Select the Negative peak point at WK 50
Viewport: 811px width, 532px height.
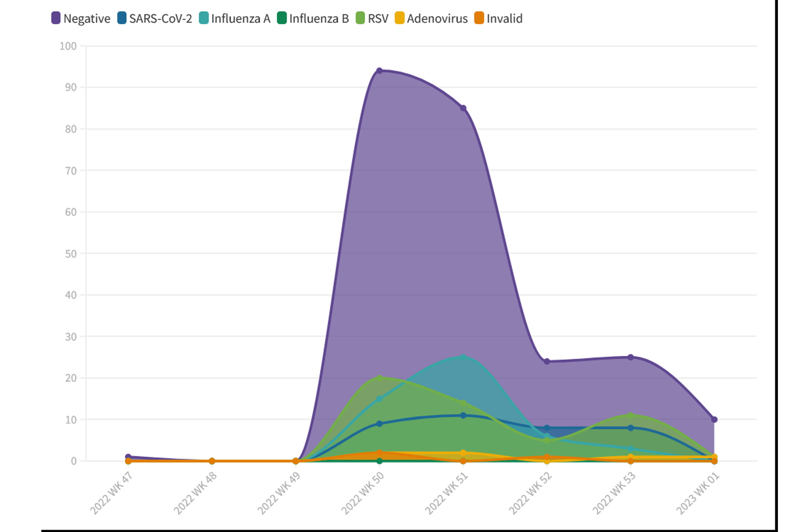click(x=379, y=70)
